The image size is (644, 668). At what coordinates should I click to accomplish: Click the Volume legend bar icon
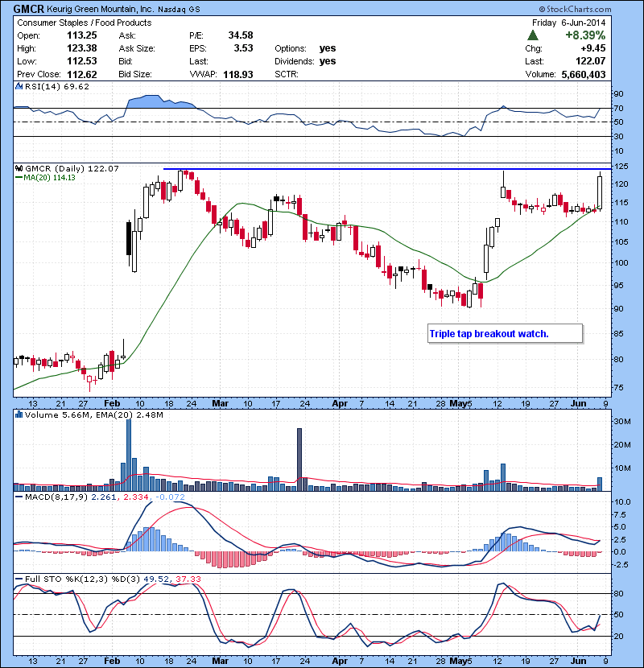point(17,415)
